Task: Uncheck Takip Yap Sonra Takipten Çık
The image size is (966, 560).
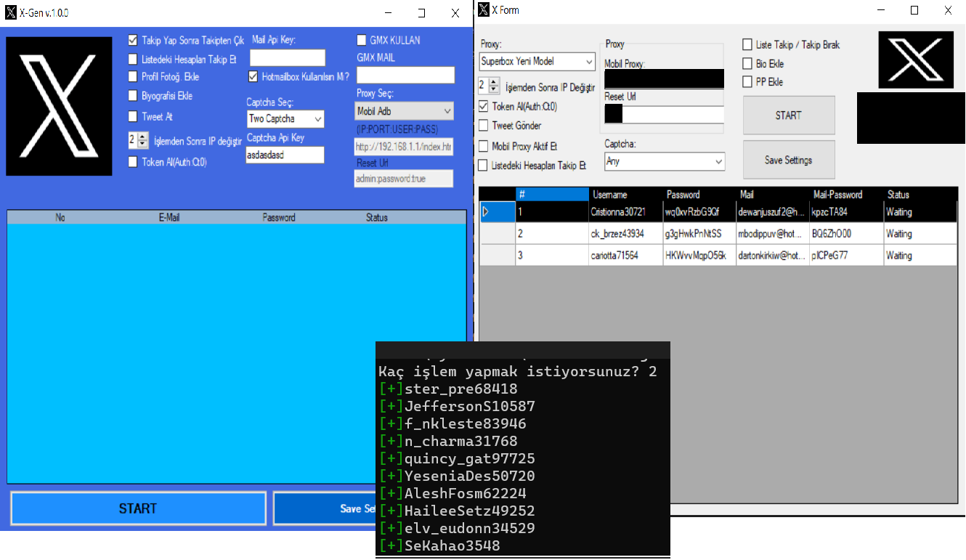Action: point(133,41)
